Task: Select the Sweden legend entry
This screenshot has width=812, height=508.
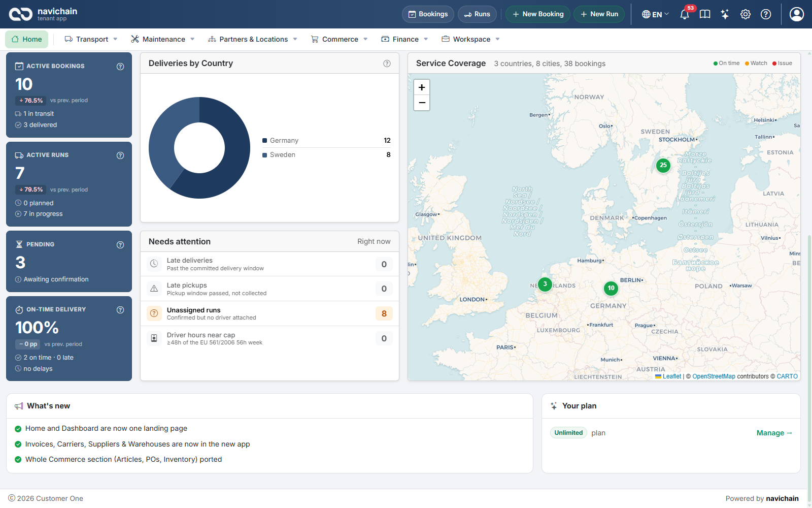Action: [x=326, y=155]
